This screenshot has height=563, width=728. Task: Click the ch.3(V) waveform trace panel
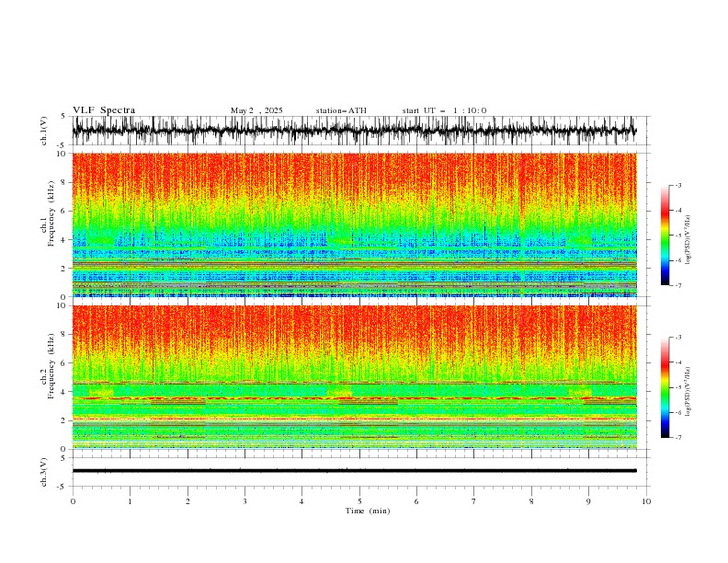(361, 472)
